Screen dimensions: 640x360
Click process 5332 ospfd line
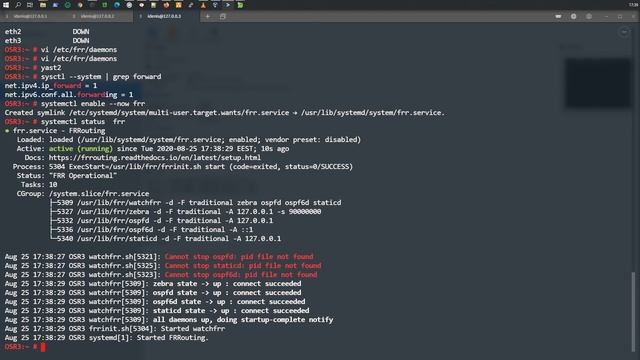click(161, 220)
